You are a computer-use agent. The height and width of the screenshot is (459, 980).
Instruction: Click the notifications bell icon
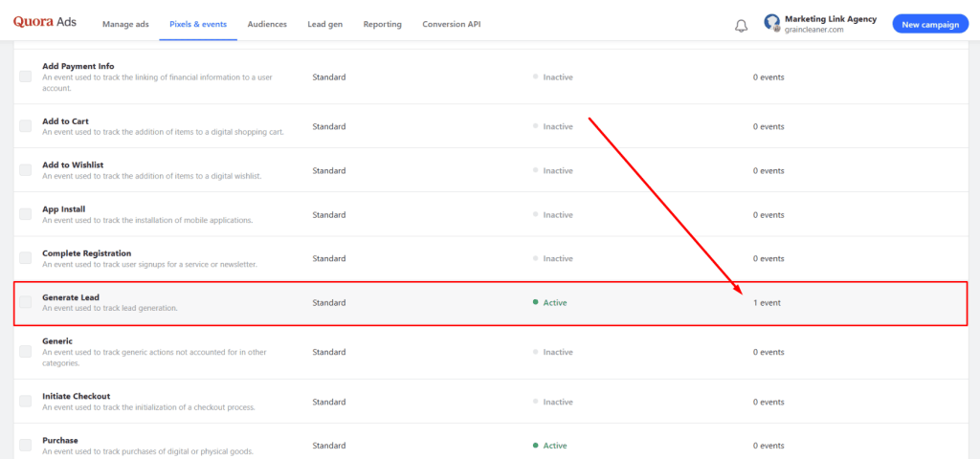[x=741, y=25]
